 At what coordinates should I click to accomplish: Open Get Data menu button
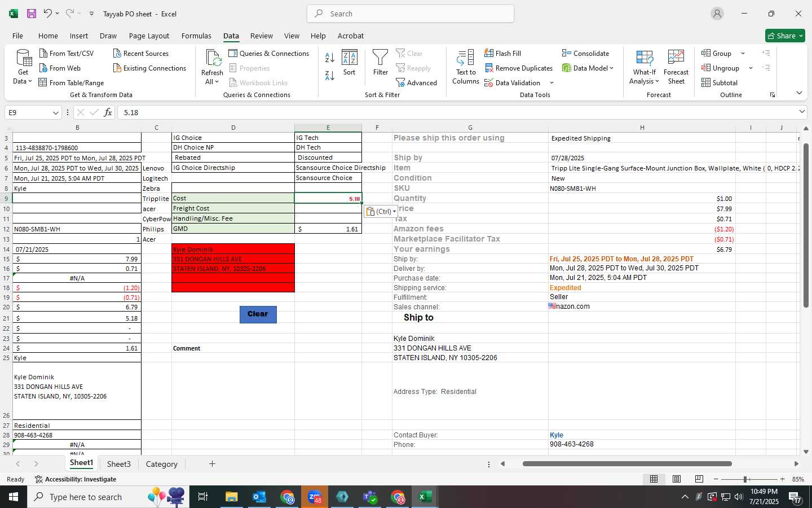[23, 67]
